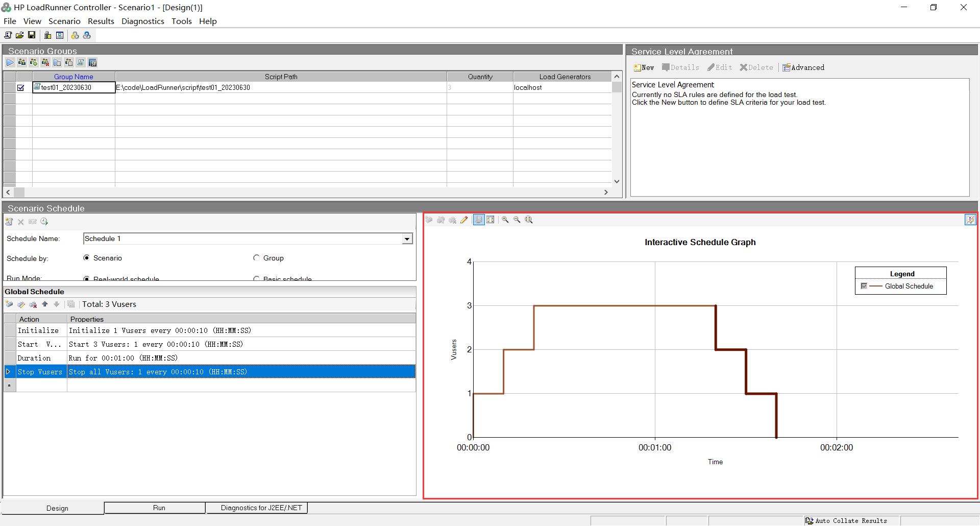Click Auto Collate Results in the status bar
This screenshot has width=980, height=526.
(x=846, y=521)
